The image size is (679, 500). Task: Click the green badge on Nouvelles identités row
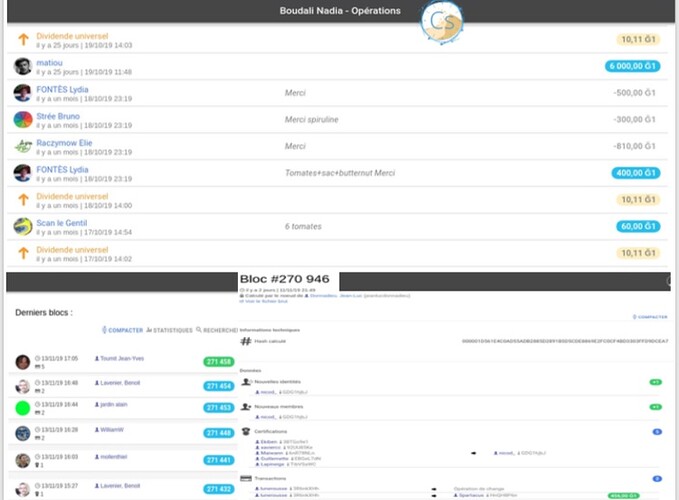pos(656,382)
